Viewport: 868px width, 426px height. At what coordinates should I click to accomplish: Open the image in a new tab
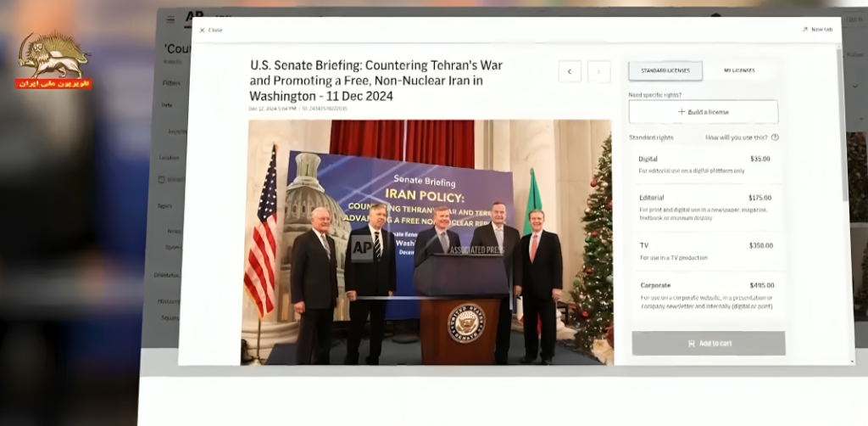pyautogui.click(x=817, y=30)
